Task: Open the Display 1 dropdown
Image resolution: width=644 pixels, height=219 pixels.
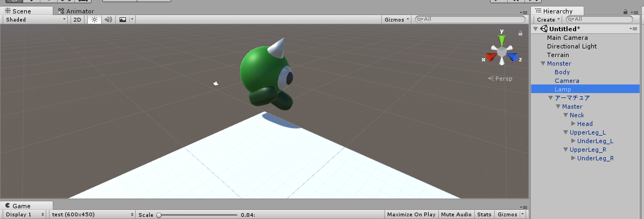Action: [25, 215]
